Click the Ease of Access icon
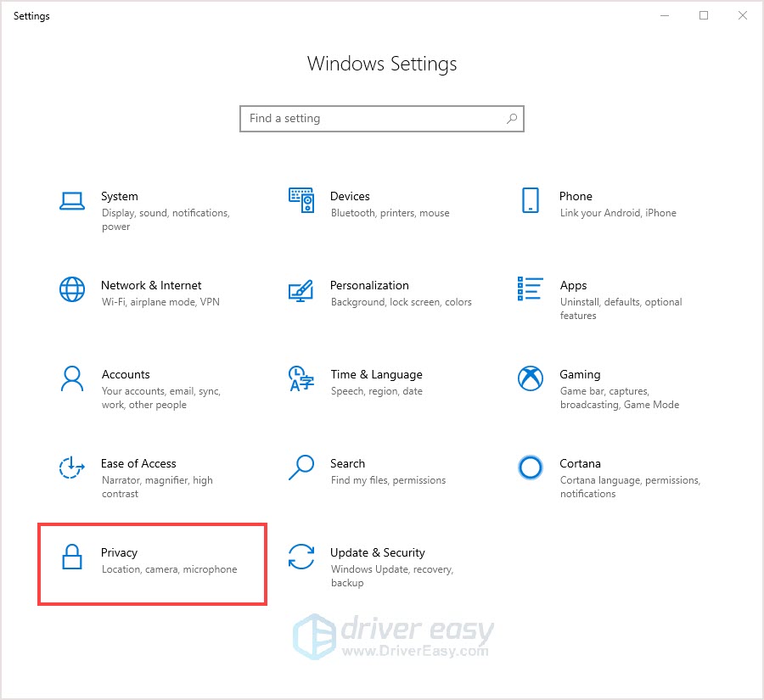The width and height of the screenshot is (764, 700). click(72, 468)
